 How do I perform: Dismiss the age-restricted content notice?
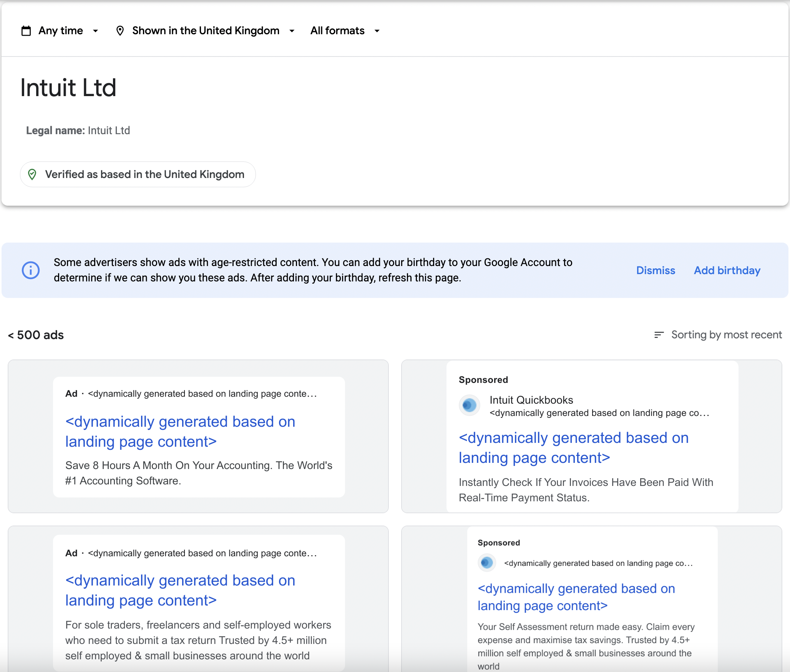(656, 270)
